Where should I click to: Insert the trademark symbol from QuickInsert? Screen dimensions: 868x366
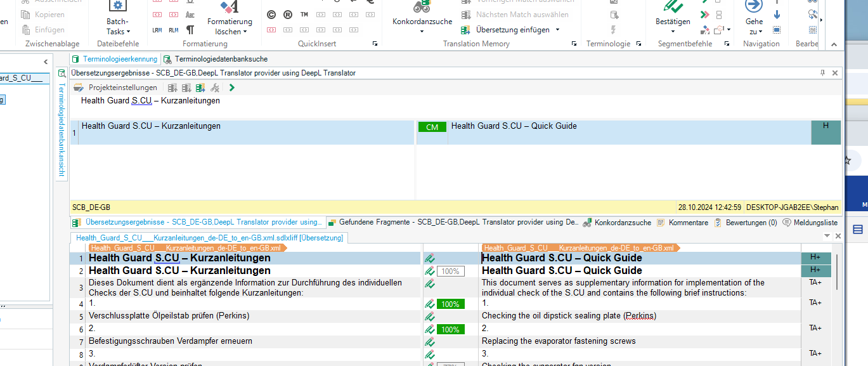coord(304,14)
